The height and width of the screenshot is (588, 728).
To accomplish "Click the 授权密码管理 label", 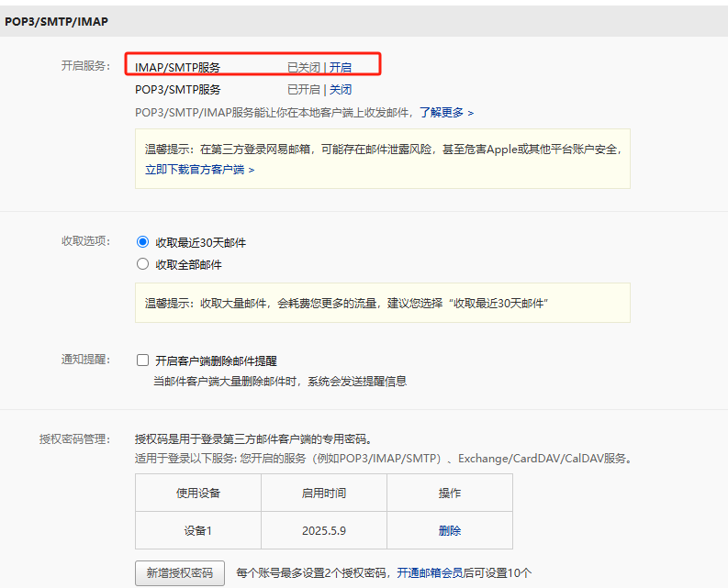I will click(74, 439).
